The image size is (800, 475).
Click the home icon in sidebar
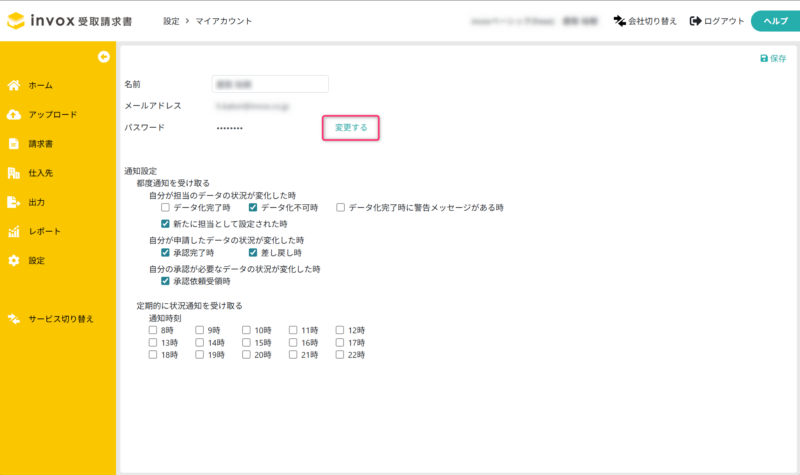tap(14, 85)
